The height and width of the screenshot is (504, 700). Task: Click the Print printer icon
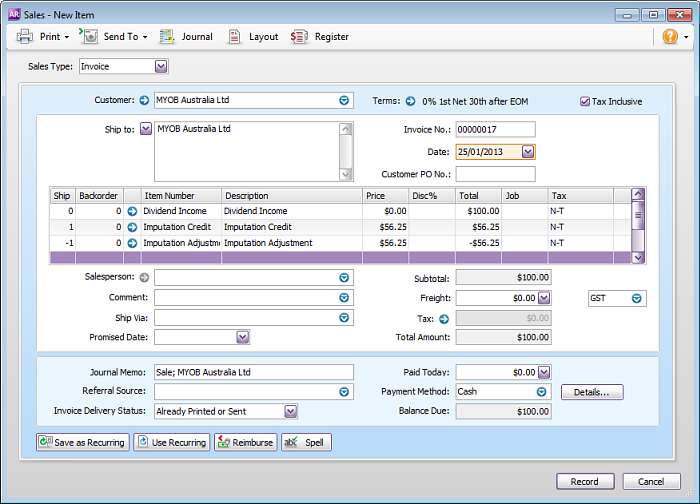pos(25,36)
